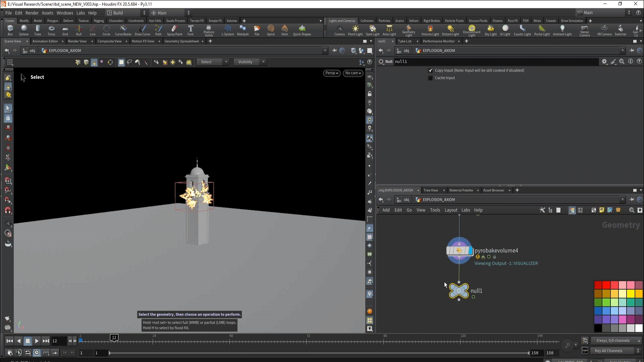
Task: Click the pyrobakevolume4 node icon
Action: point(459,250)
